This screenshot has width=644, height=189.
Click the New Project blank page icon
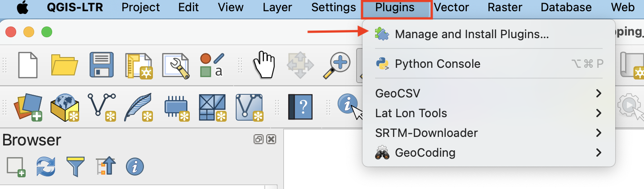tap(27, 65)
